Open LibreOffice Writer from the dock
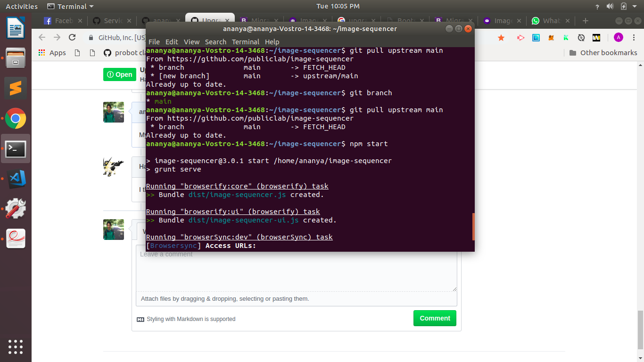Image resolution: width=644 pixels, height=362 pixels. click(16, 27)
